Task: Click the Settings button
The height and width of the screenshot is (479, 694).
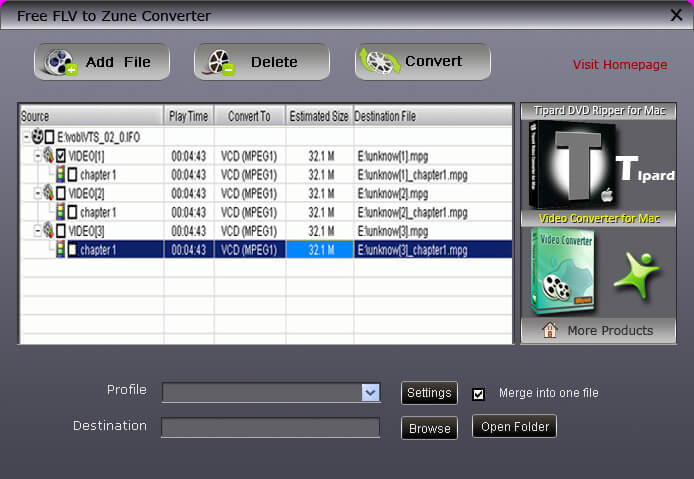Action: click(x=429, y=393)
